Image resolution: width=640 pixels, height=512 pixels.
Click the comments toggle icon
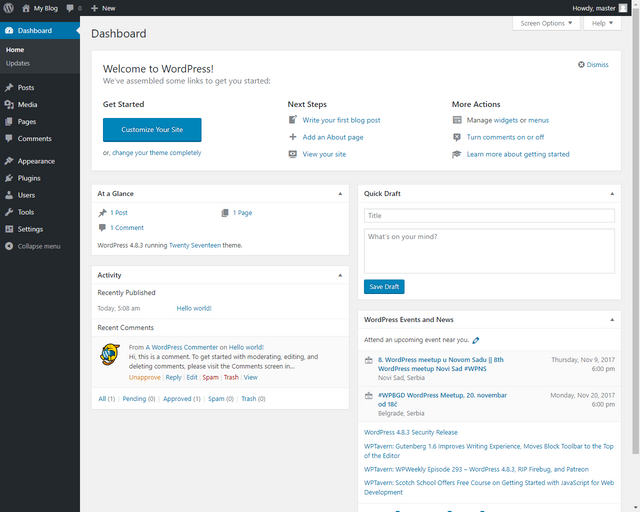pyautogui.click(x=457, y=137)
